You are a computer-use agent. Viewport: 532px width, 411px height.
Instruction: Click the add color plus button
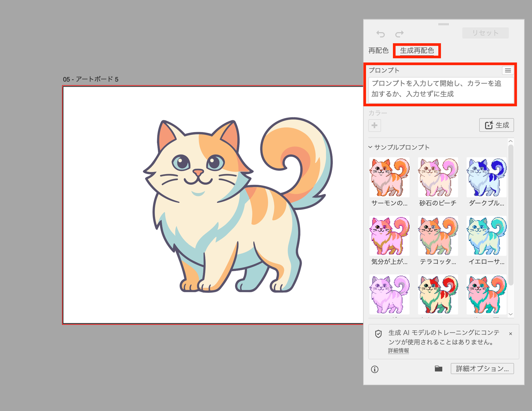(x=375, y=125)
